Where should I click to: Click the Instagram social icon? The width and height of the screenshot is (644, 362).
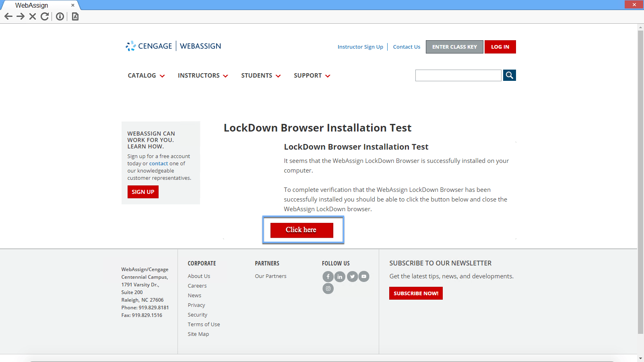pyautogui.click(x=328, y=288)
